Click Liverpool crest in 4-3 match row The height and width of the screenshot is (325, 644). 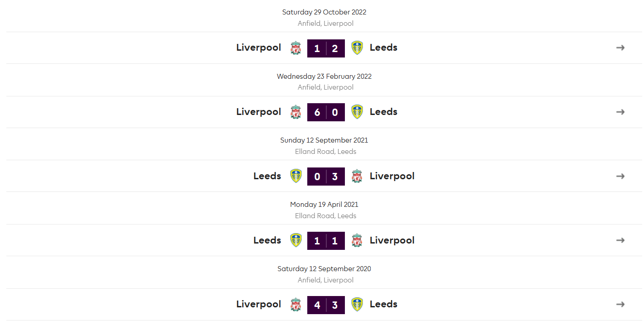(x=295, y=305)
